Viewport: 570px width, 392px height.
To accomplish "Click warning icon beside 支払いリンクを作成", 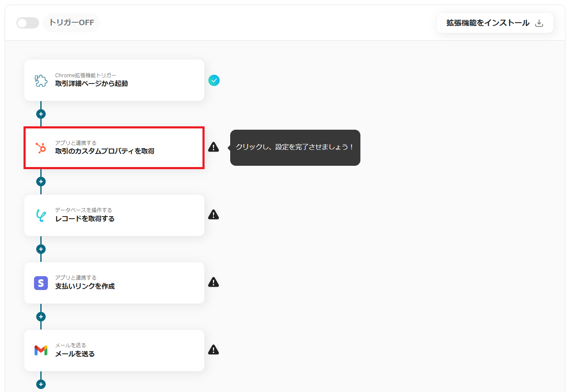I will click(213, 282).
